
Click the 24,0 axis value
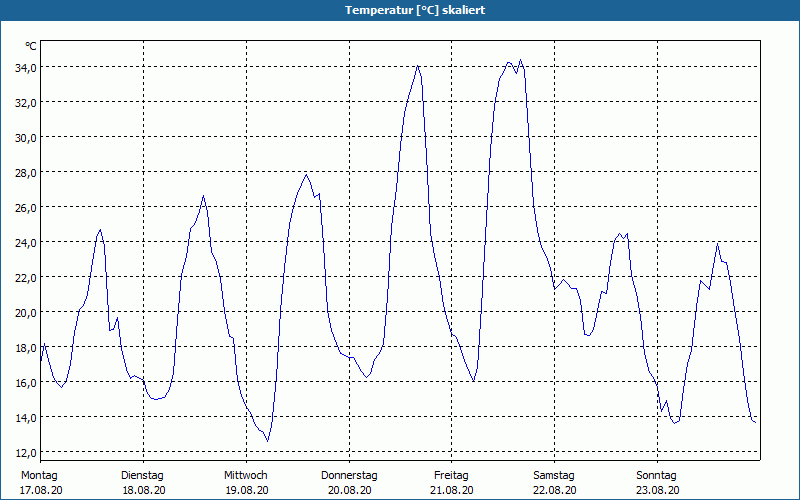point(26,242)
